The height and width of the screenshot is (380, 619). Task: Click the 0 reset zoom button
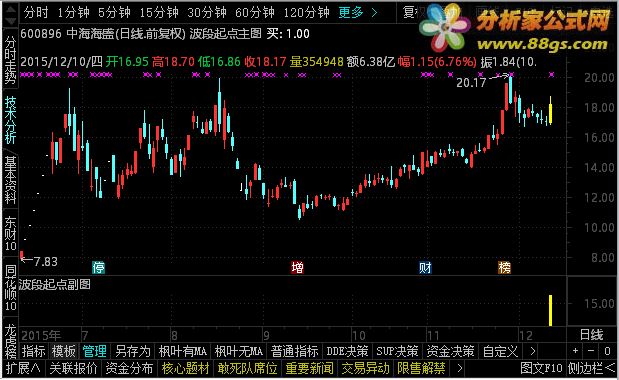tap(606, 351)
